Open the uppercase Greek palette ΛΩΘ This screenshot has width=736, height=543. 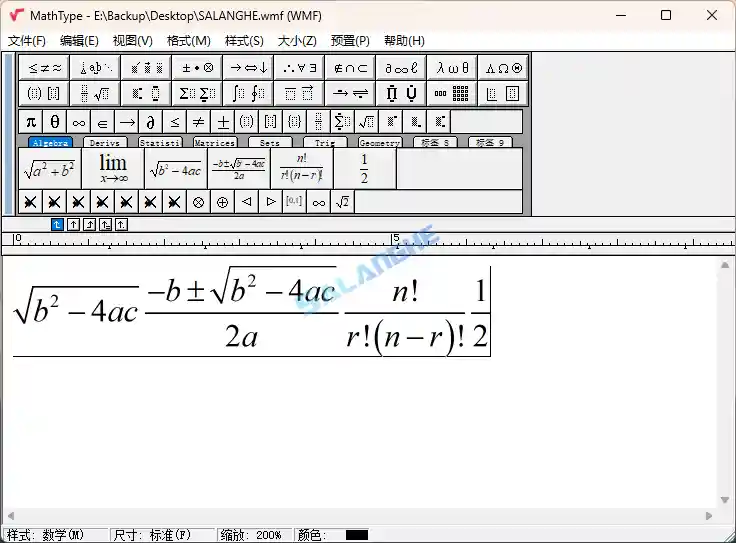coord(503,68)
